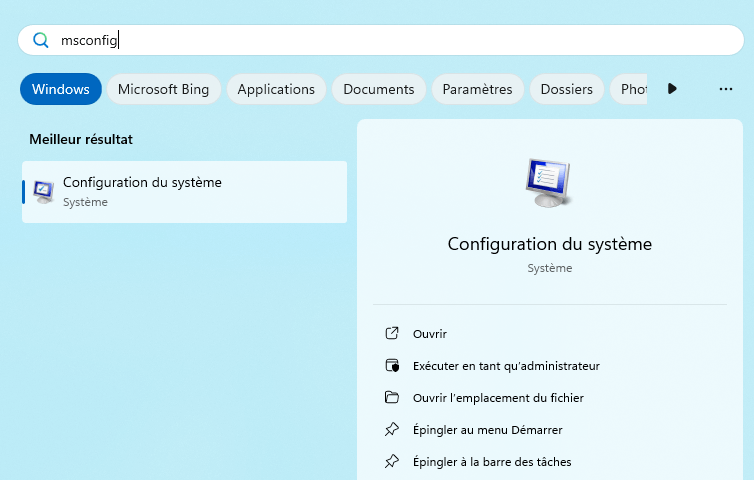The width and height of the screenshot is (754, 480).
Task: Click the Ouvrir external-link icon
Action: click(392, 333)
